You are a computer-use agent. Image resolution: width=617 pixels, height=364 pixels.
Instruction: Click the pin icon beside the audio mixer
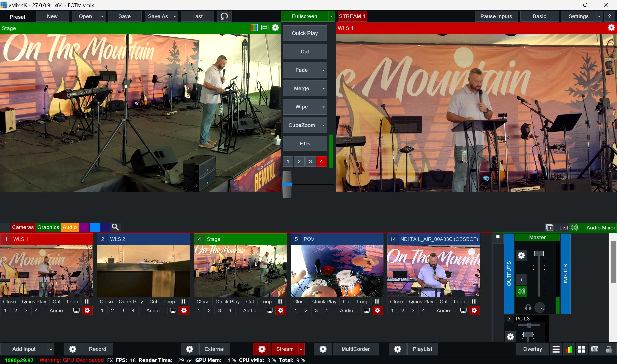pyautogui.click(x=498, y=238)
